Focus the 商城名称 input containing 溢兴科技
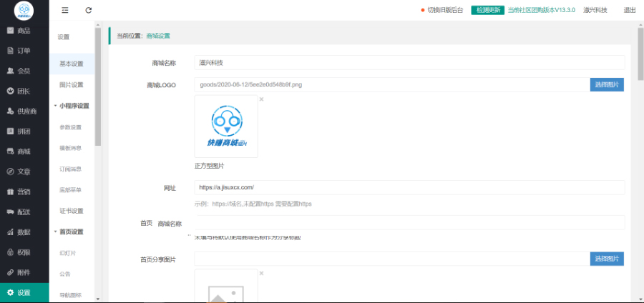644x303 pixels. (x=409, y=63)
